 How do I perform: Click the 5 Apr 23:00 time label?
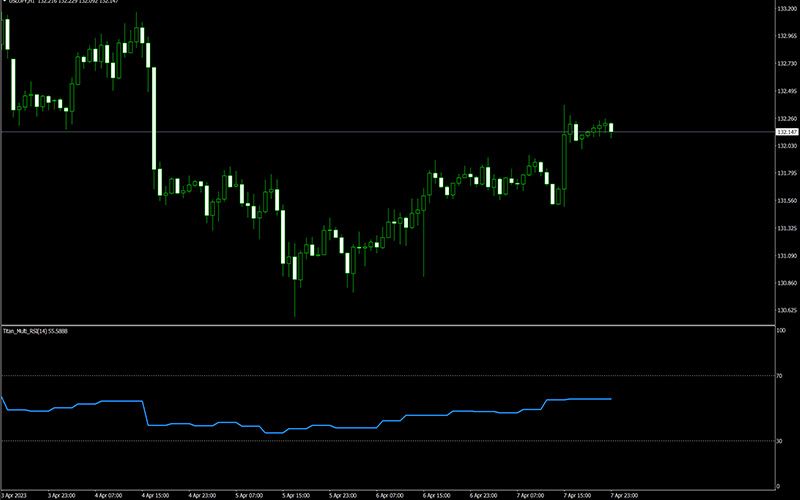click(x=343, y=495)
